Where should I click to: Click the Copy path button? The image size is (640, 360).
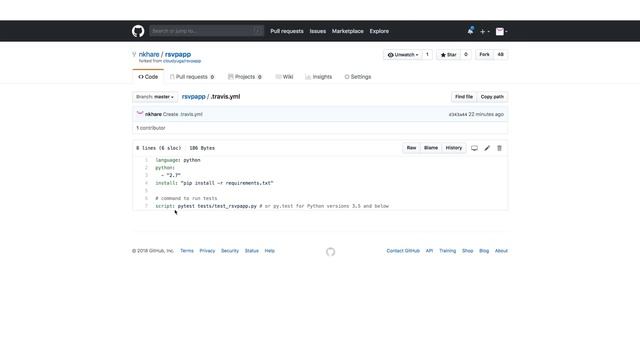coord(492,97)
